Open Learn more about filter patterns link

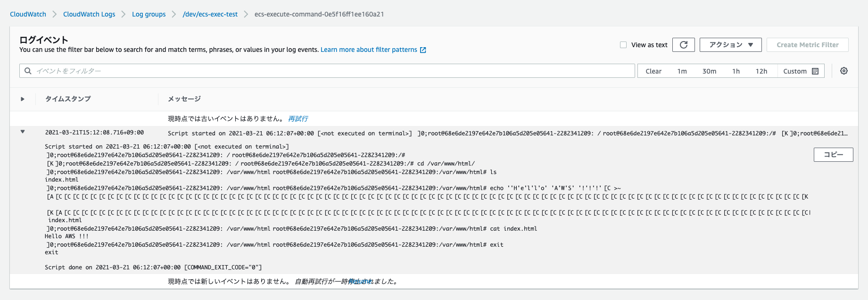[369, 50]
